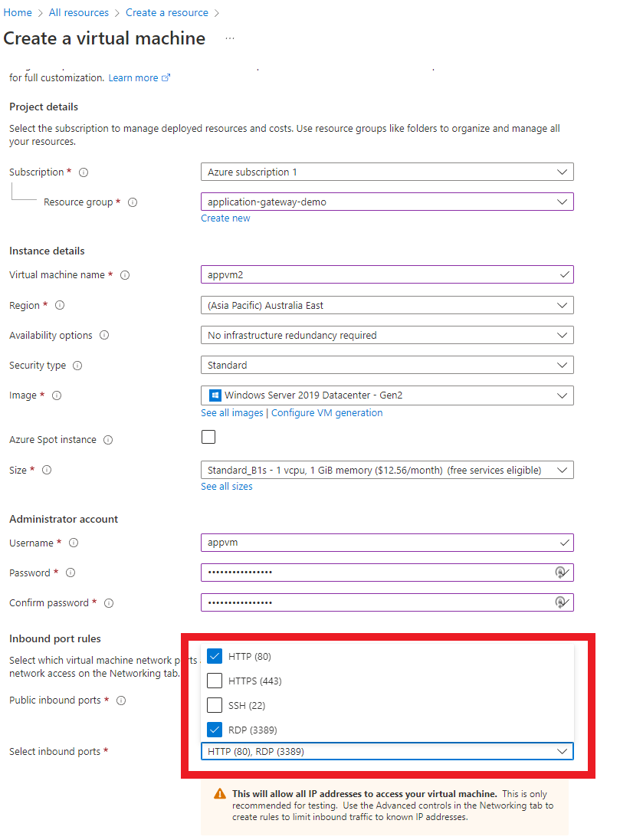Open the See all sizes link
This screenshot has width=620, height=840.
[226, 486]
